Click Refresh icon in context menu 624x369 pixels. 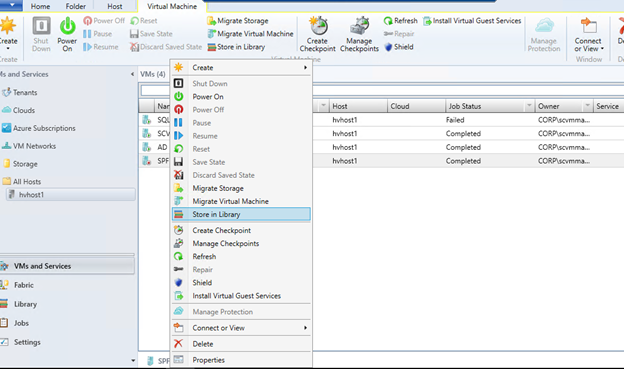click(179, 256)
